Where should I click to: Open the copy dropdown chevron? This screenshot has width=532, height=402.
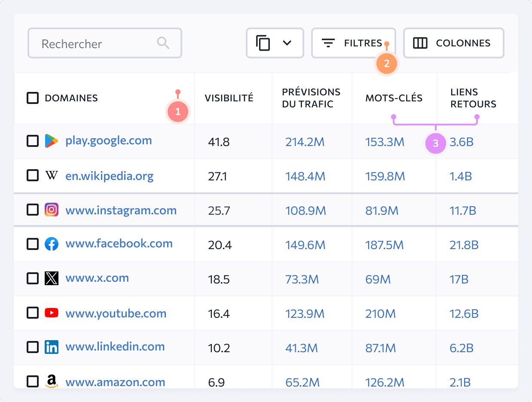(287, 43)
